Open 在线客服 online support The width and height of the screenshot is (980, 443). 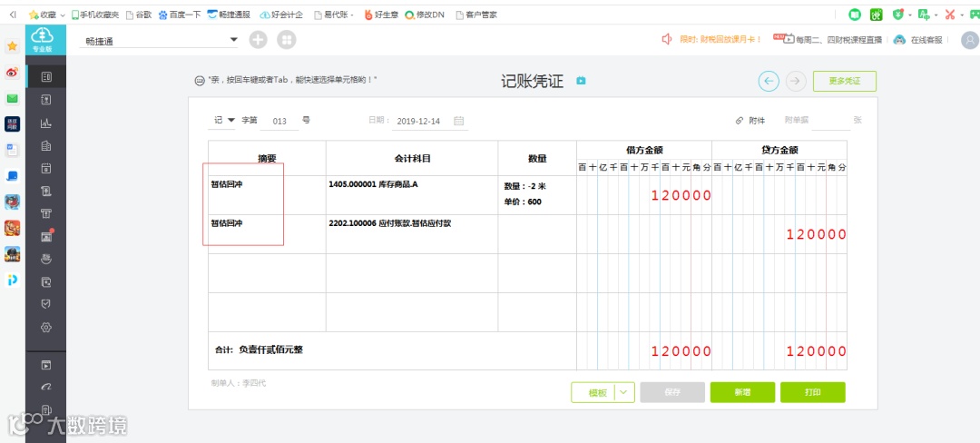[926, 39]
